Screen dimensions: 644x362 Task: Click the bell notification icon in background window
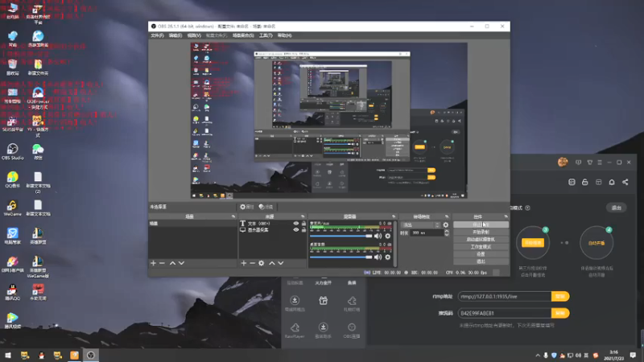click(612, 182)
